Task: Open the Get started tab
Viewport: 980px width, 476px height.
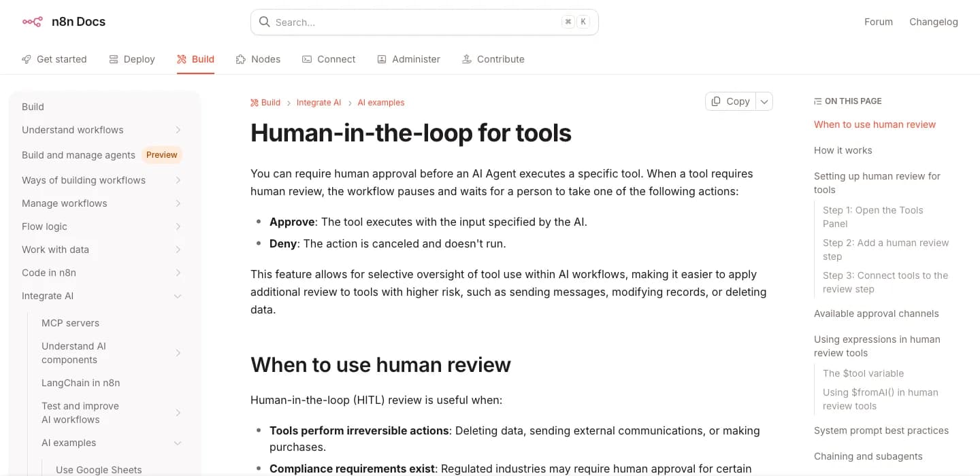Action: [54, 59]
